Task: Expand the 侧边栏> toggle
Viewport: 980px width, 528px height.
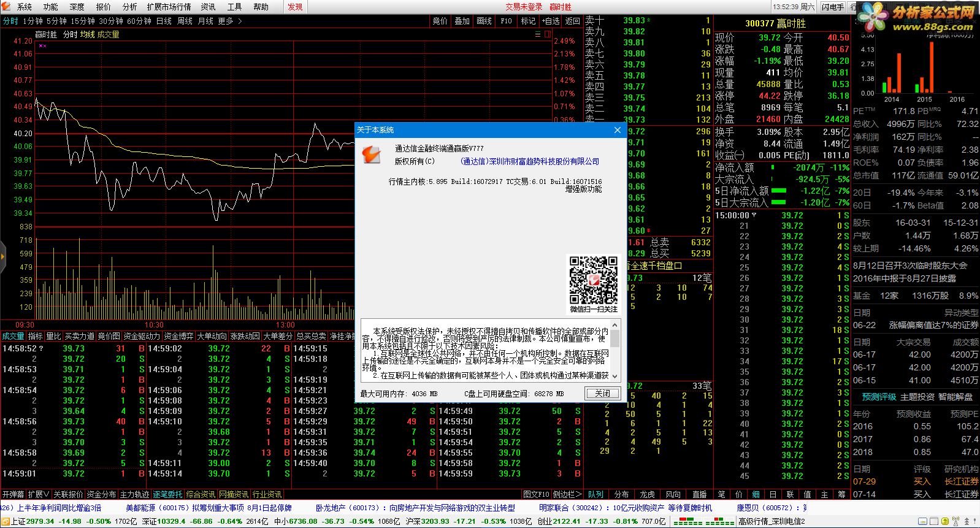Action: point(567,494)
